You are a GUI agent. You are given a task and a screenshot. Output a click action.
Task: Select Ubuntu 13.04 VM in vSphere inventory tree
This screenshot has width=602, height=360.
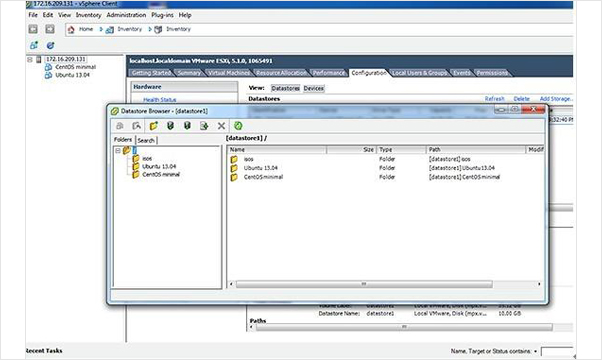click(73, 75)
